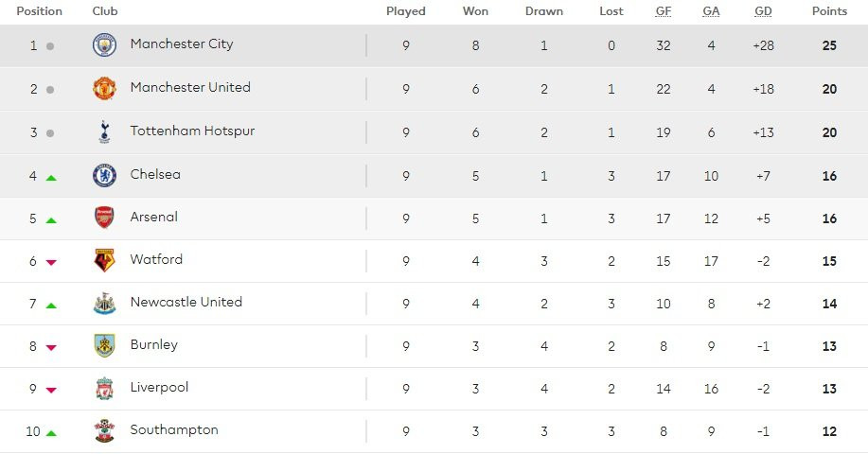
Task: Click the GA column header
Action: click(711, 11)
